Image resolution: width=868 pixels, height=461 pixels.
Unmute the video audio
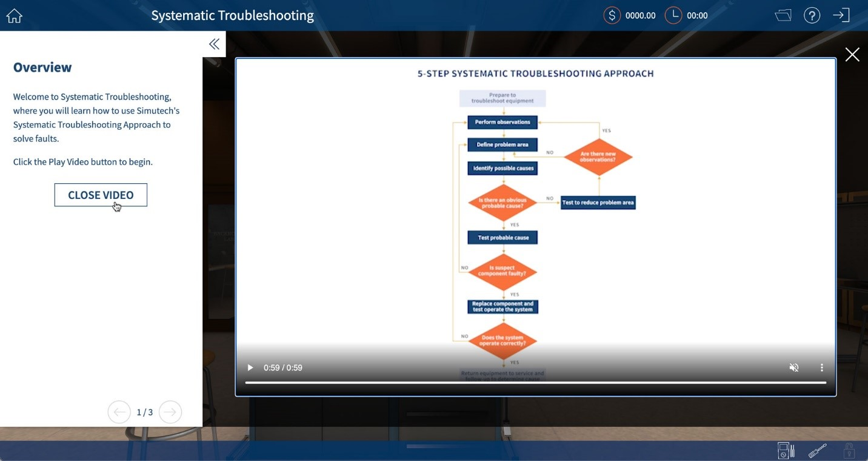[x=794, y=368]
